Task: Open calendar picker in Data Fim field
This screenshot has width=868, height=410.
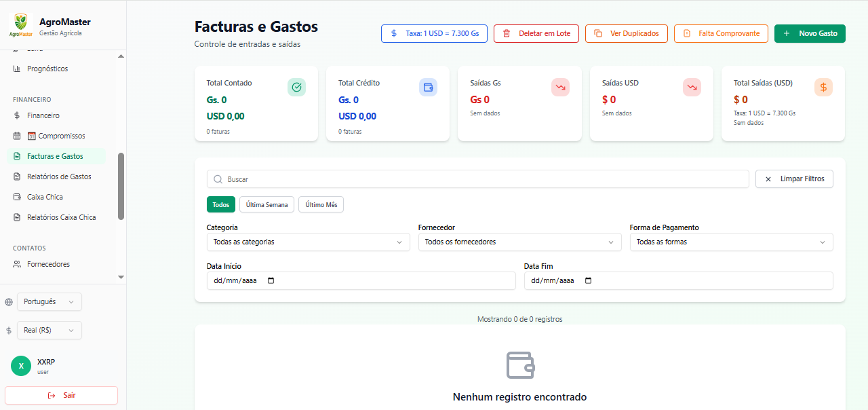Action: (x=588, y=281)
